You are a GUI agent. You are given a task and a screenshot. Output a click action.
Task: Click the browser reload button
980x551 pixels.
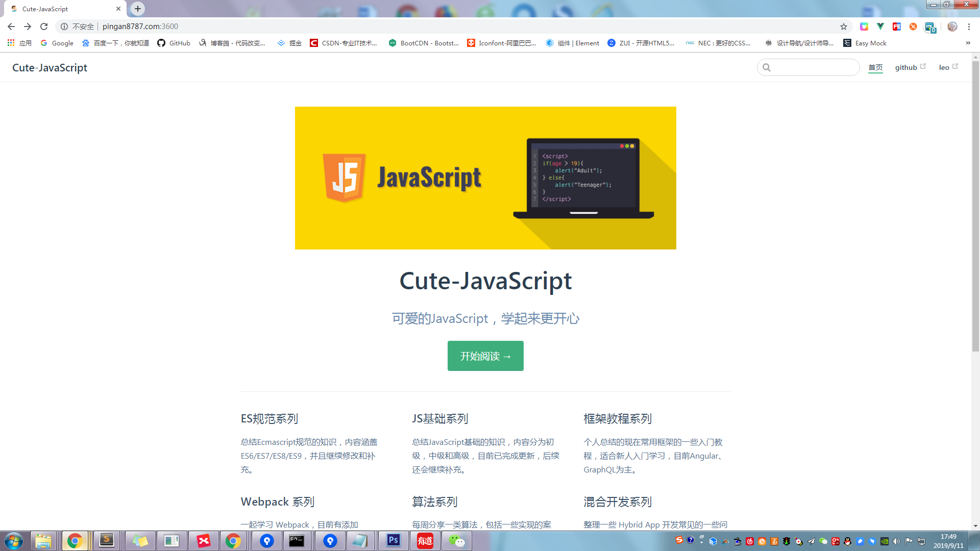(44, 27)
